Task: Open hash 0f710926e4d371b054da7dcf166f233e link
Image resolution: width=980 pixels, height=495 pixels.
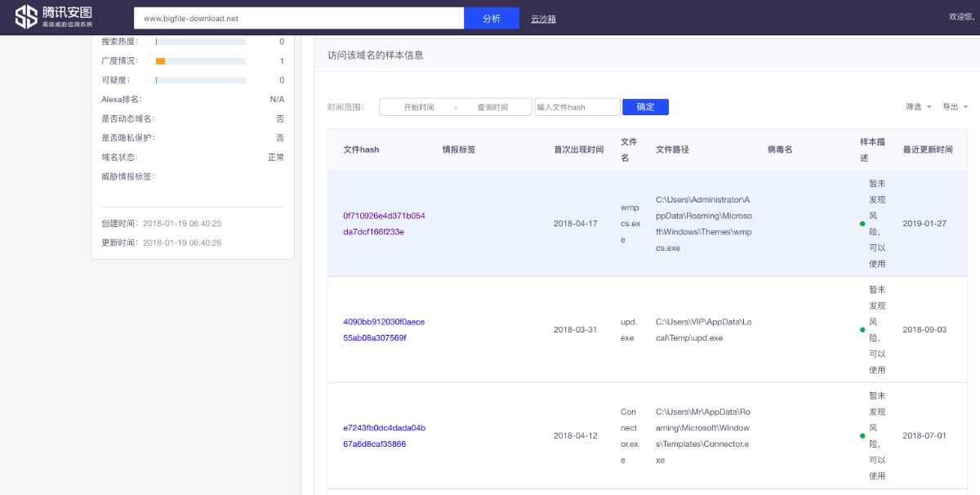Action: (384, 224)
